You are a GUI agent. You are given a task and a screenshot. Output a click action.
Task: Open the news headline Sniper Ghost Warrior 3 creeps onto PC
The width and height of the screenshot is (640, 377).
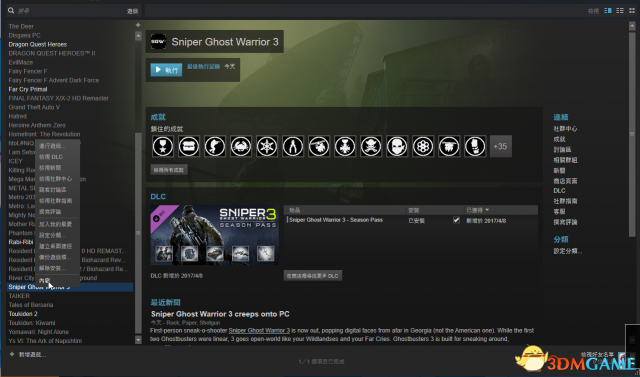[220, 314]
